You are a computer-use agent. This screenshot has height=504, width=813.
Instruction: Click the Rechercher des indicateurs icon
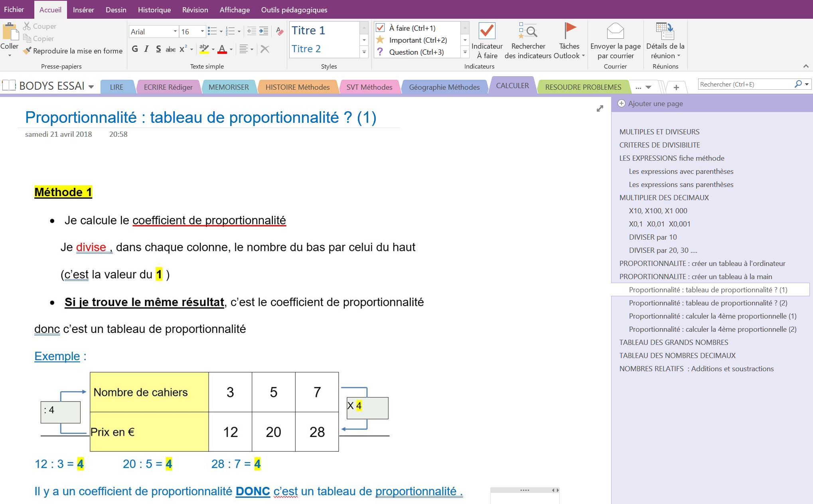[x=528, y=31]
